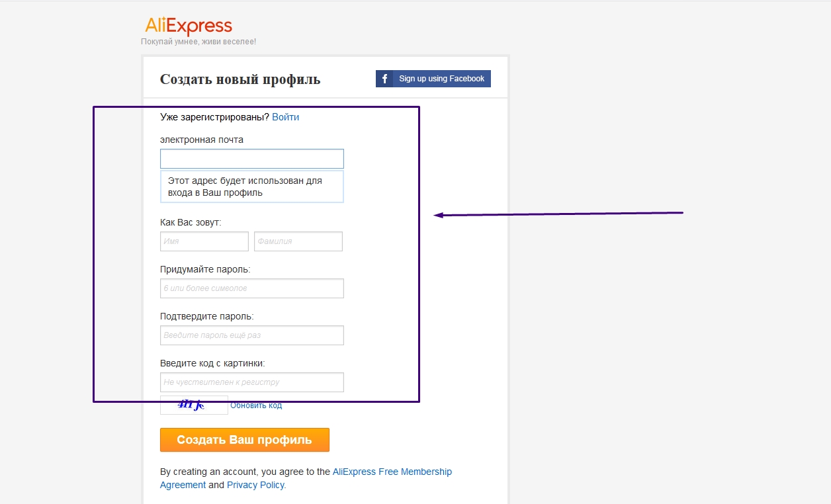831x504 pixels.
Task: Select the Подтвердите пароль confirmation field
Action: (252, 335)
